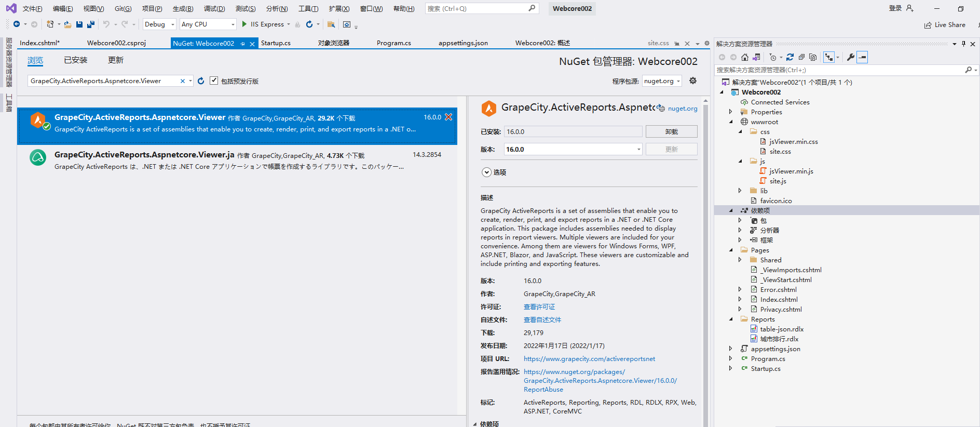
Task: Toggle Preview Selected Items button
Action: coord(862,57)
